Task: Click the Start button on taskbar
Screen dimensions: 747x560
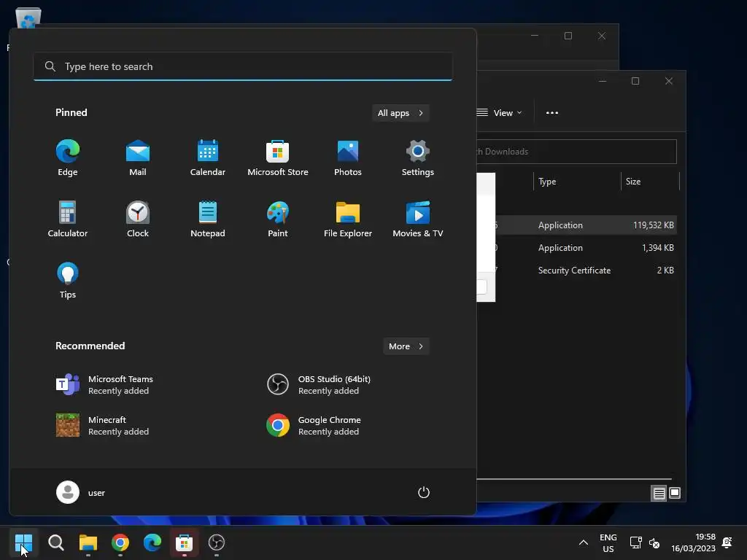Action: tap(23, 542)
